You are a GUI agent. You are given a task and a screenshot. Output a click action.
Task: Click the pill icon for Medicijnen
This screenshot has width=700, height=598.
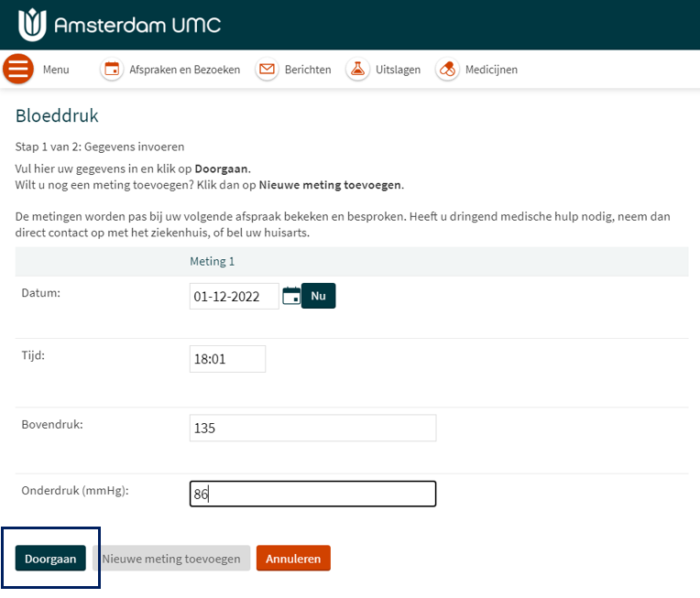(447, 70)
